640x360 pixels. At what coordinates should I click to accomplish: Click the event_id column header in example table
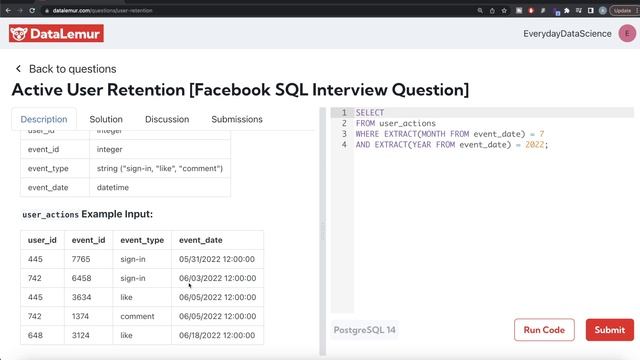click(x=89, y=240)
